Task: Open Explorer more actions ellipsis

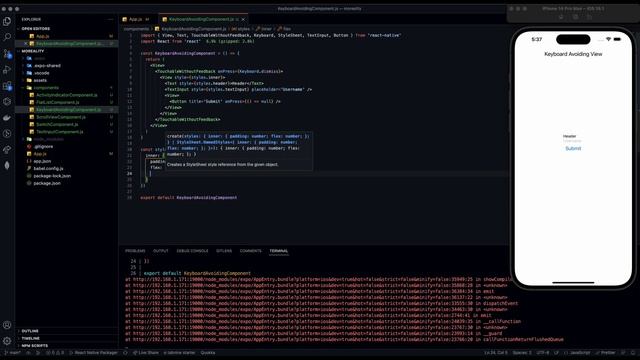Action: coord(110,19)
